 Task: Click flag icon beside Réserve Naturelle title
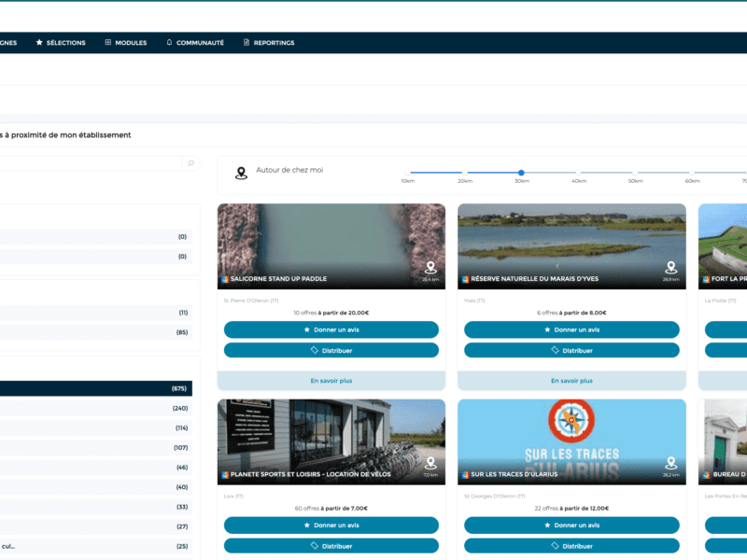coord(465,279)
